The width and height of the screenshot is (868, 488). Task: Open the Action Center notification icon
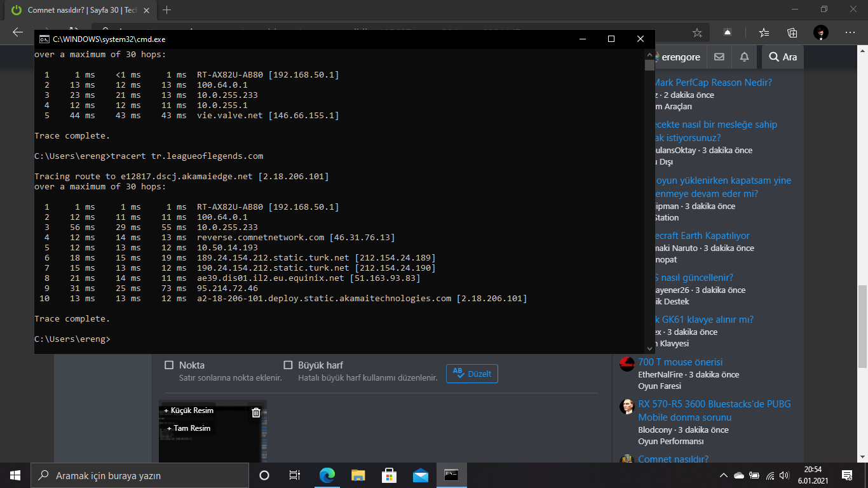(x=846, y=475)
